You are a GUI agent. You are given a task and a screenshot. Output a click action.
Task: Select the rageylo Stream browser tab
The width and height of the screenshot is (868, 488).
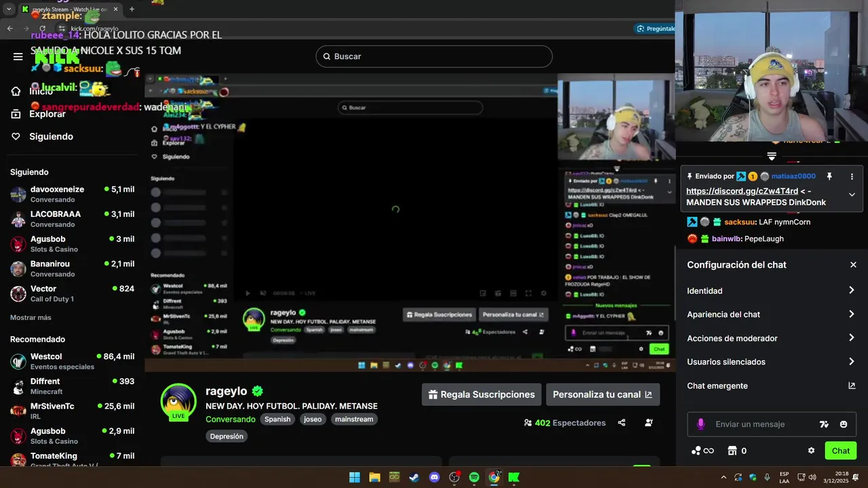(x=70, y=9)
